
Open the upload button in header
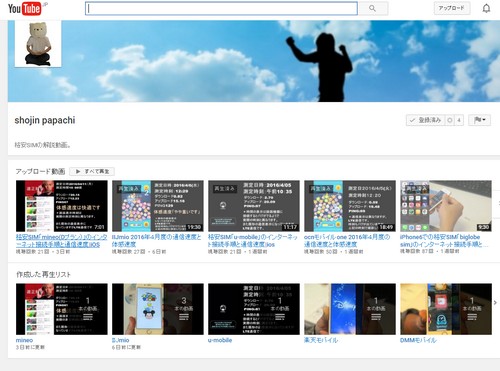click(452, 8)
